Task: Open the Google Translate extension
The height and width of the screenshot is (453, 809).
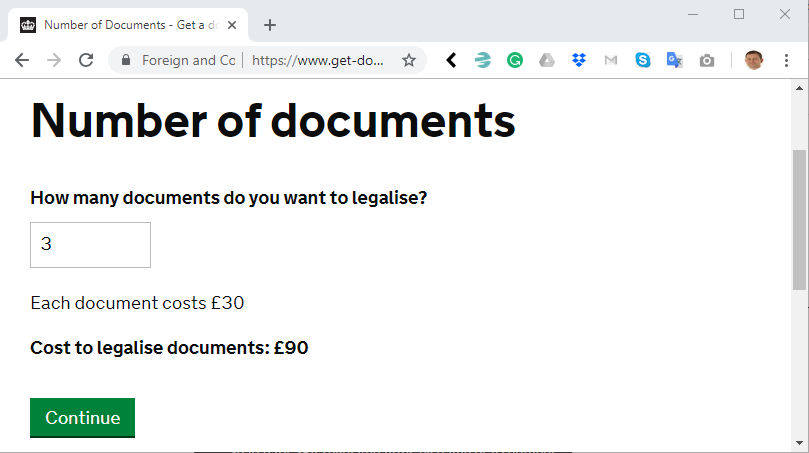Action: coord(674,60)
